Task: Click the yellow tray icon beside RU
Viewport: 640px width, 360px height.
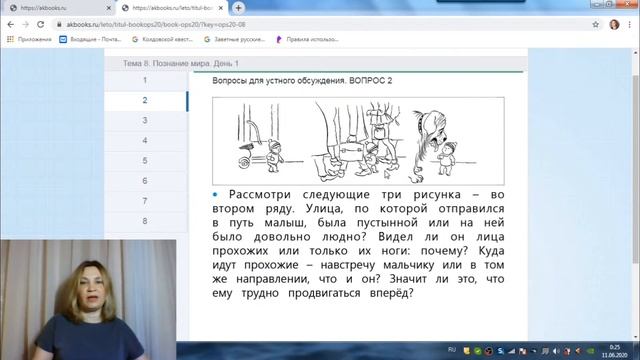Action: (467, 351)
